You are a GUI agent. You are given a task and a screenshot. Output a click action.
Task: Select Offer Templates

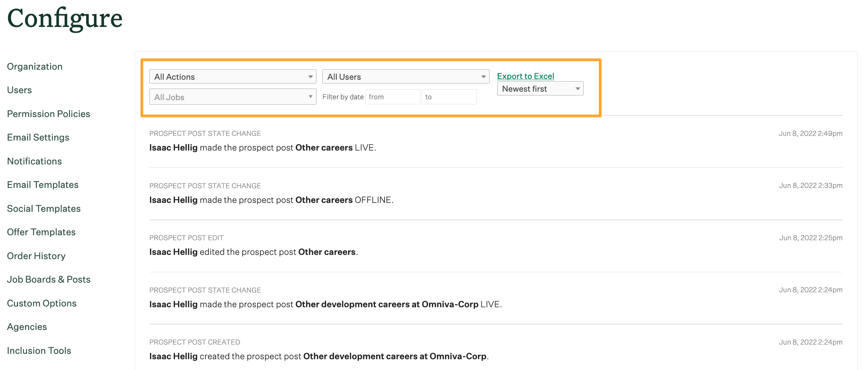(x=41, y=232)
